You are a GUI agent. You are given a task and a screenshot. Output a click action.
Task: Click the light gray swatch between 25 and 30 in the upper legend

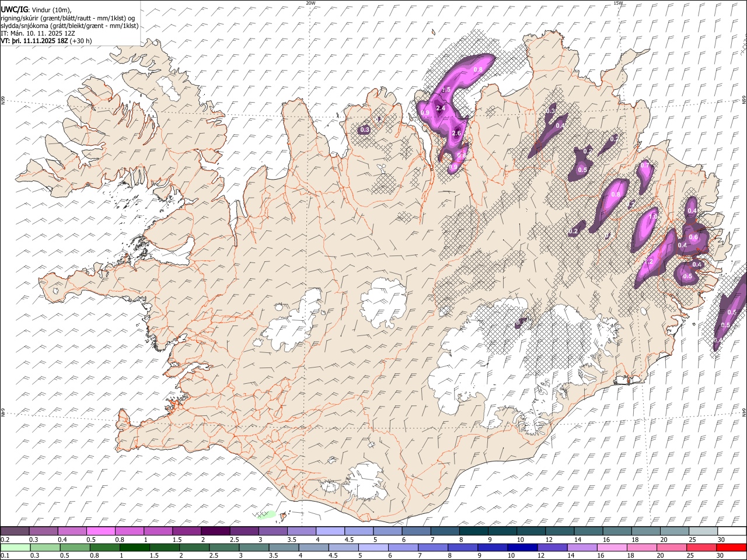coord(703,531)
